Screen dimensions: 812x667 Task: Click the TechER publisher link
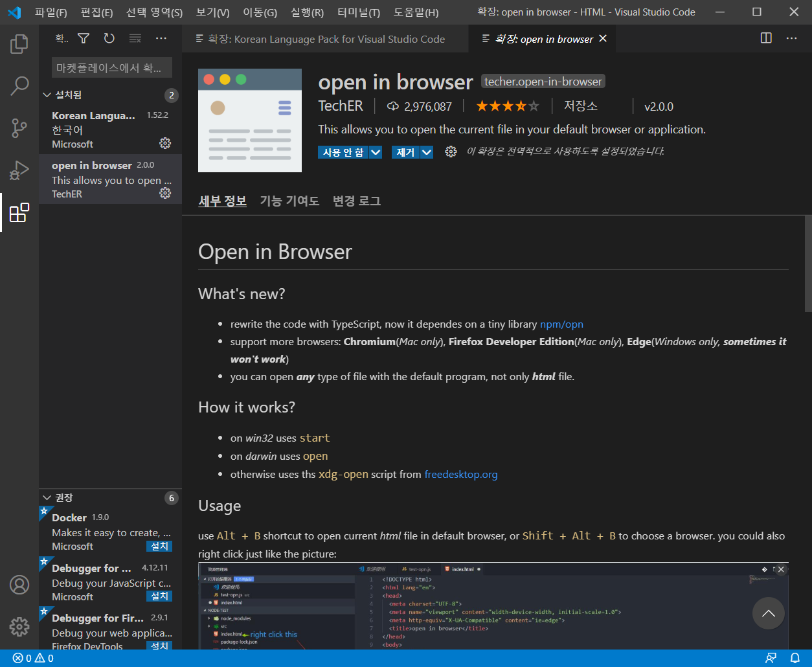341,106
